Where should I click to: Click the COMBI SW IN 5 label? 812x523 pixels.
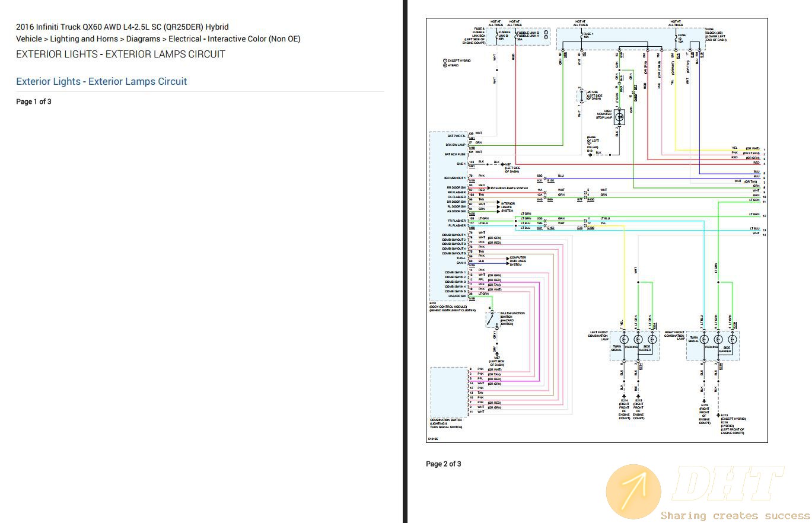coord(456,292)
